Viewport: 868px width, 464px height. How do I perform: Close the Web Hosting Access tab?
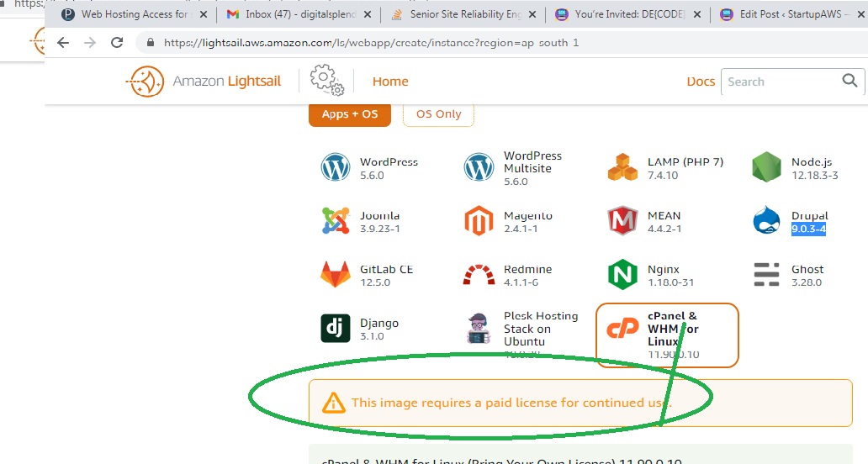pos(204,15)
